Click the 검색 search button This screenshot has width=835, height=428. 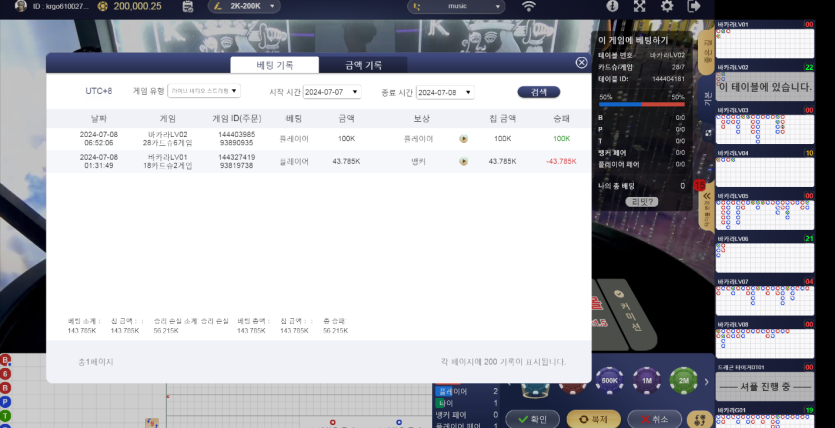pos(538,92)
